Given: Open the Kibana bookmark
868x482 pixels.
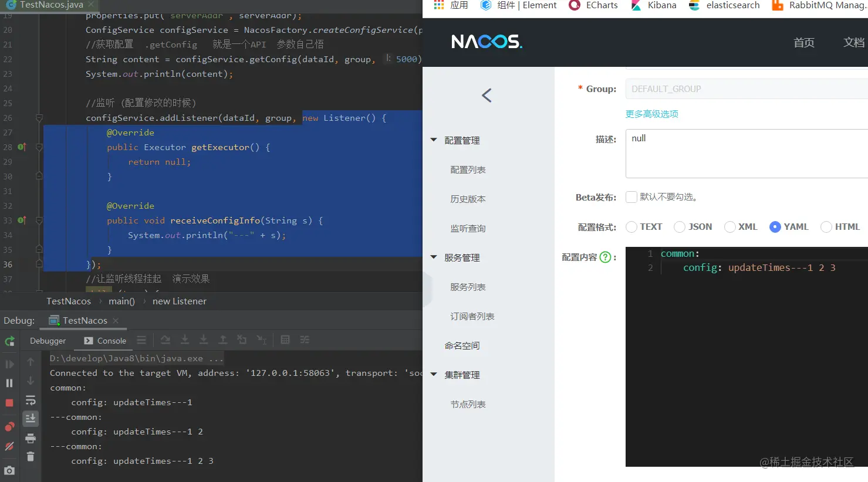Looking at the screenshot, I should pyautogui.click(x=653, y=5).
